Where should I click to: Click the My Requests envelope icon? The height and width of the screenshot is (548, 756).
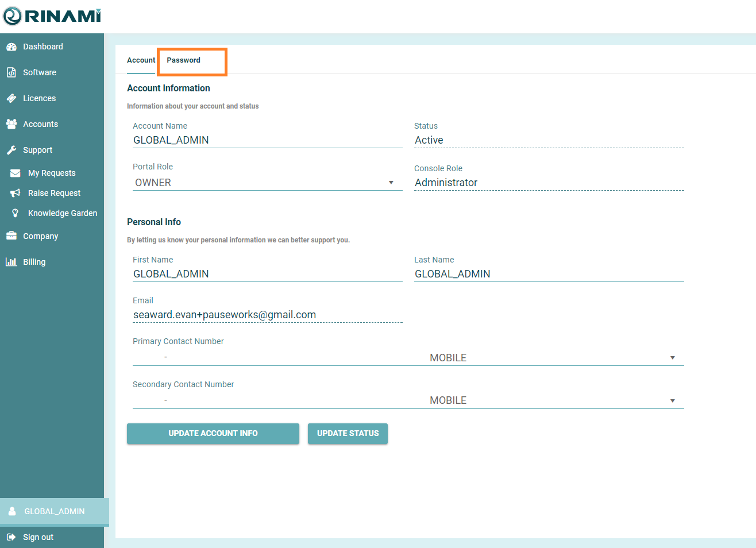16,173
